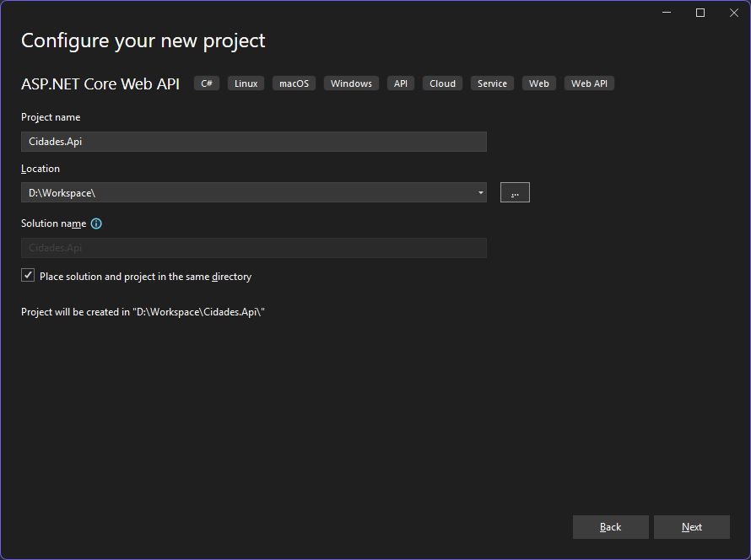Click the Back button
751x560 pixels.
pos(610,526)
